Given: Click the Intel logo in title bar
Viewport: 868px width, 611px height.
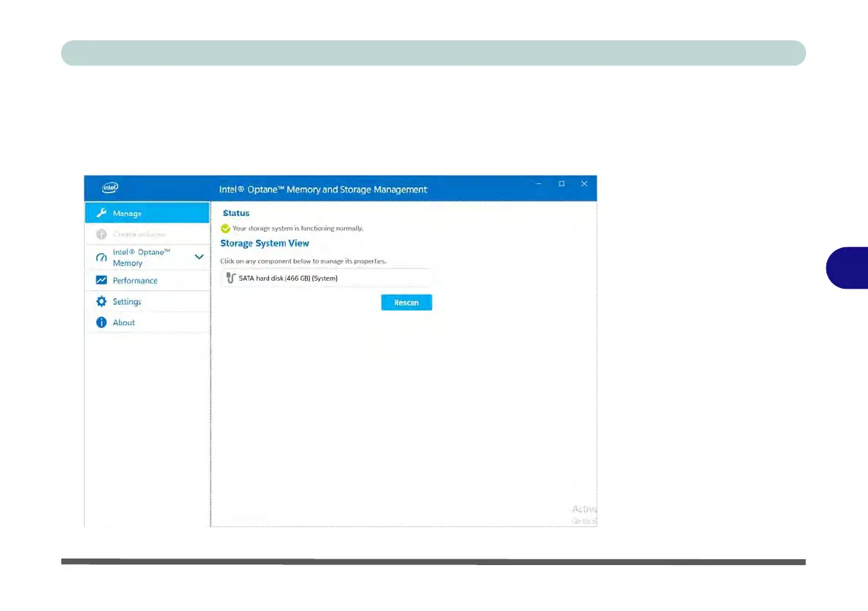Looking at the screenshot, I should pos(110,187).
